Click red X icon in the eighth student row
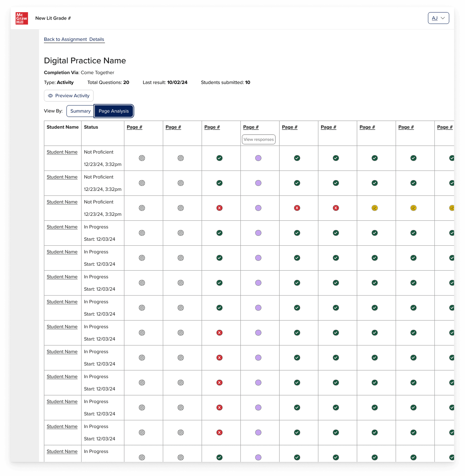 pyautogui.click(x=219, y=333)
